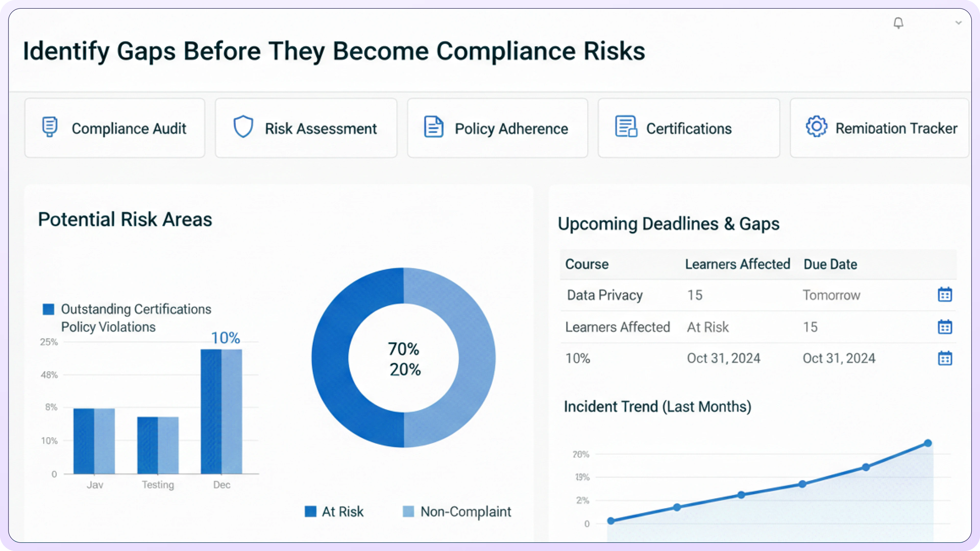Click the Policy Adherence document icon
Screen dimensions: 980x551
(x=433, y=127)
